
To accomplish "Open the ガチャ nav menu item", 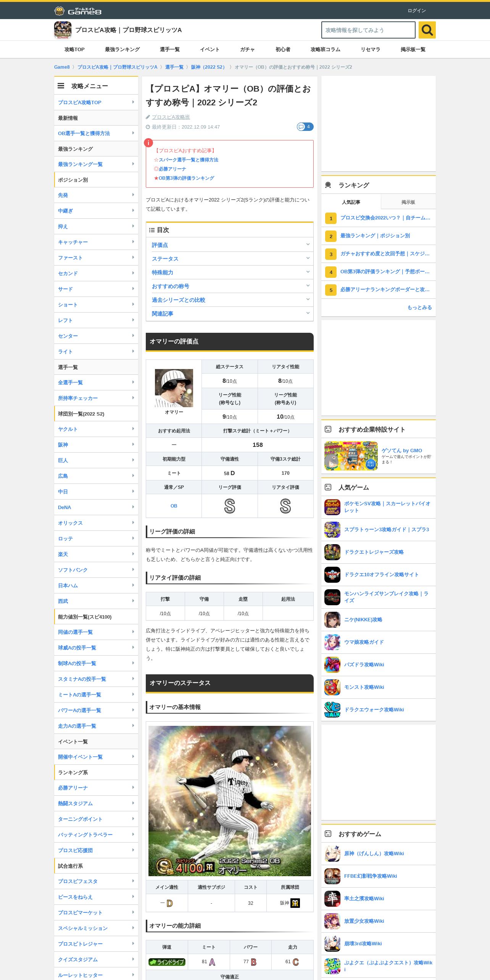I will coord(247,50).
